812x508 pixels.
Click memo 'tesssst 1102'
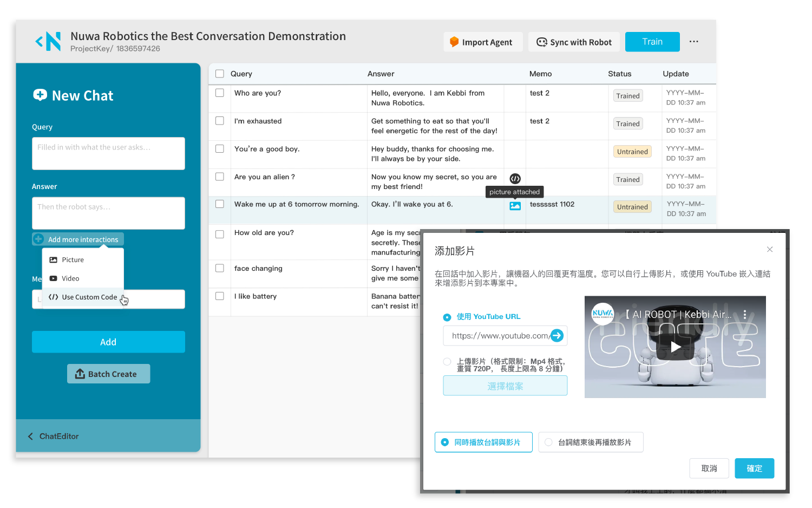point(552,204)
